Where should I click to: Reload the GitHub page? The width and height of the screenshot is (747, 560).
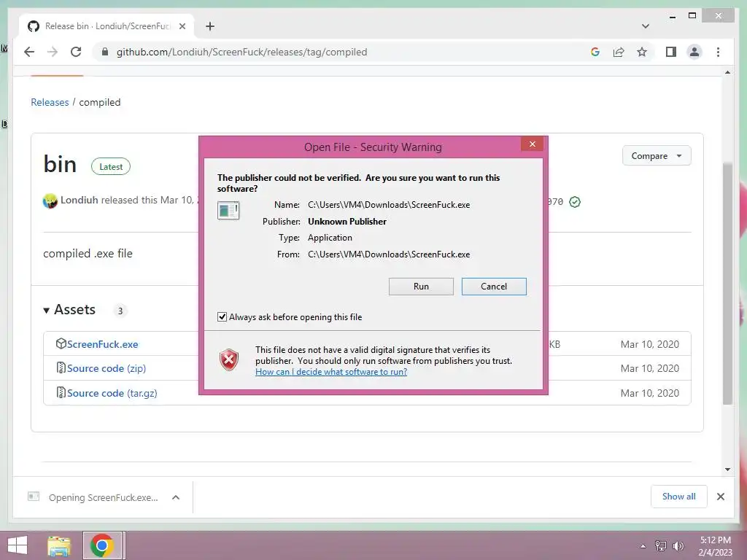76,52
